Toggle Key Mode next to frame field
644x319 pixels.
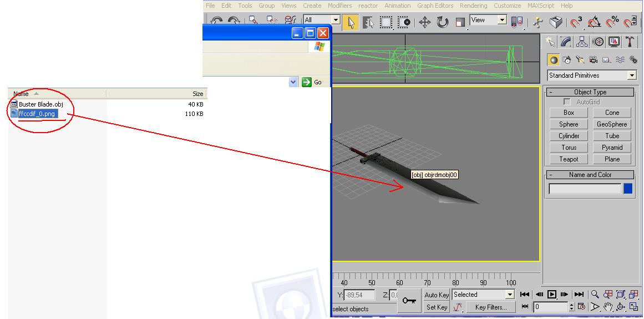coord(525,306)
